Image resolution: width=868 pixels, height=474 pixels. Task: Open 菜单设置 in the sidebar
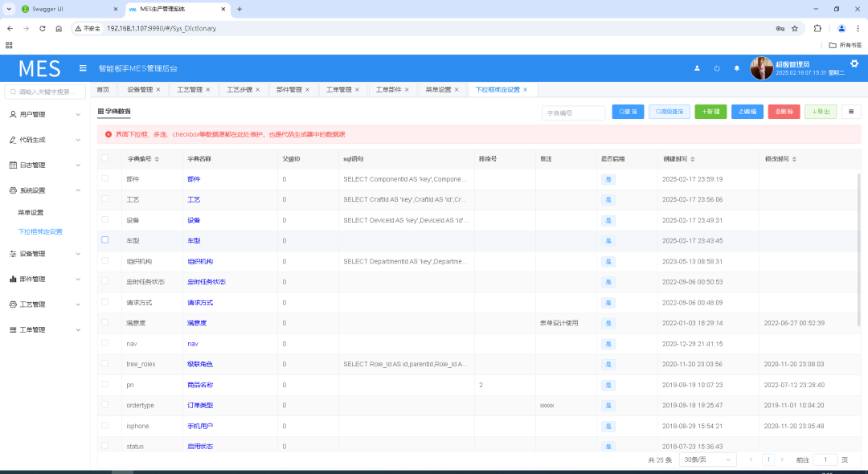31,213
